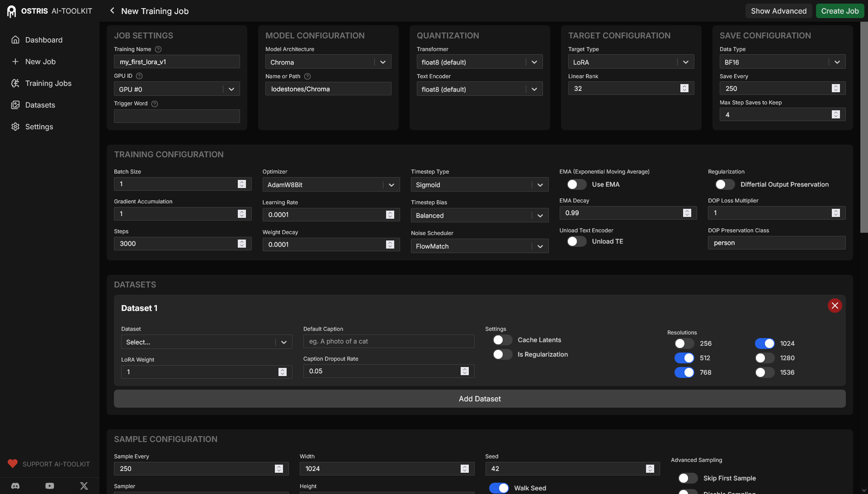Click the back arrow beside New Training Job
Screen dimensions: 868x494
click(x=112, y=10)
